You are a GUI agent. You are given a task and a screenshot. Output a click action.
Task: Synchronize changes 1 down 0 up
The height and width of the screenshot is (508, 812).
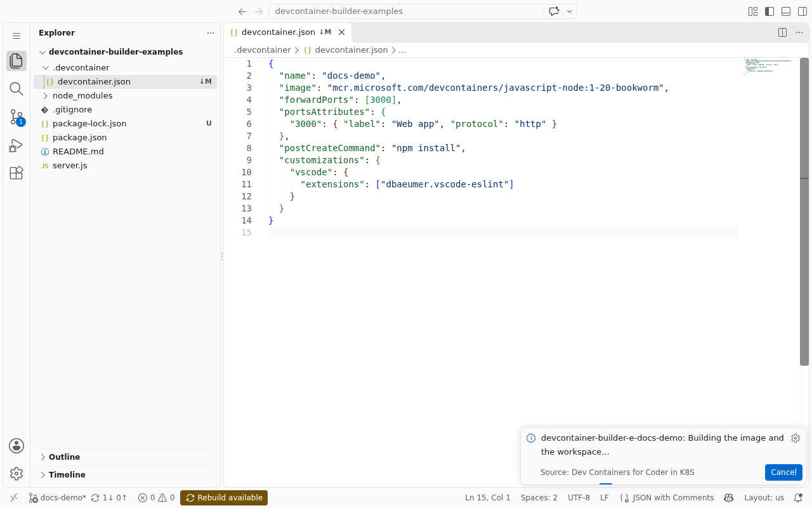pos(109,498)
